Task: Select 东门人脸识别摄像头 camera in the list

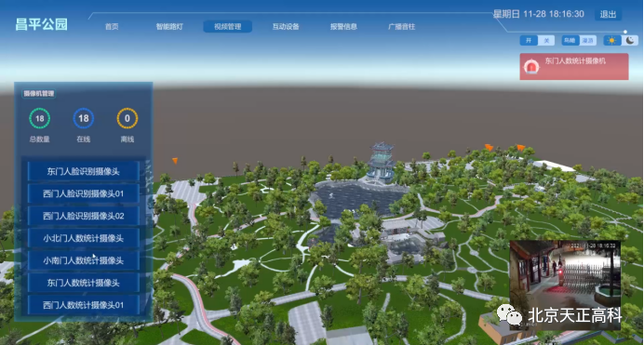Action: click(x=84, y=171)
